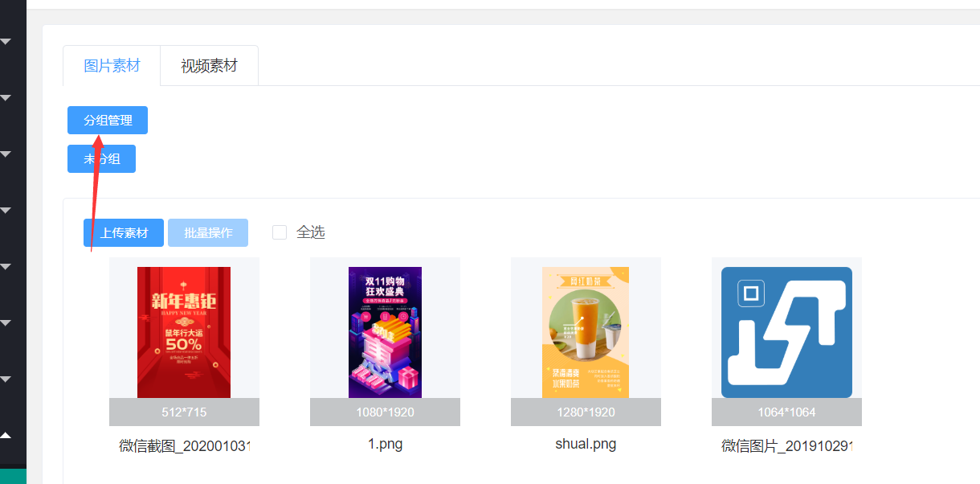Select the 未分组 group button
The width and height of the screenshot is (980, 484).
click(x=101, y=159)
